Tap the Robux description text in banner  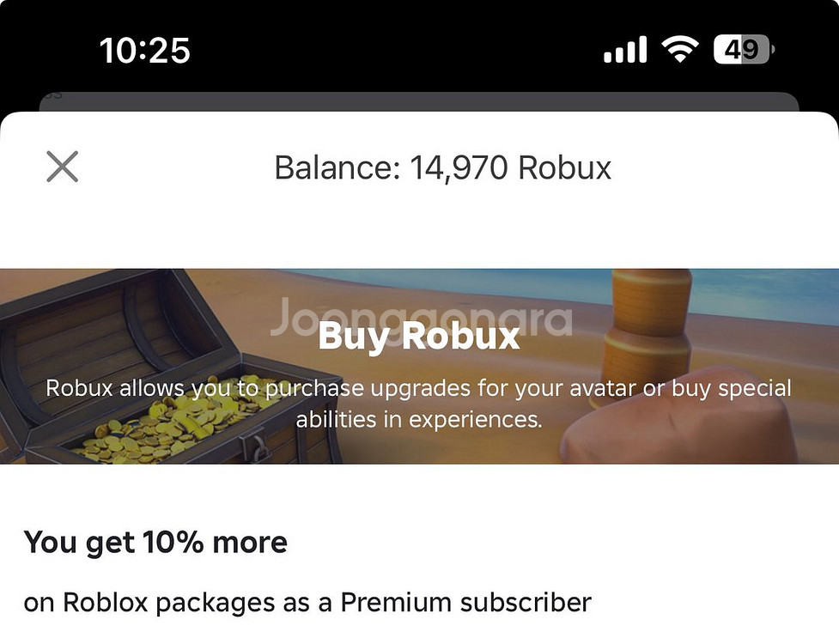[419, 404]
